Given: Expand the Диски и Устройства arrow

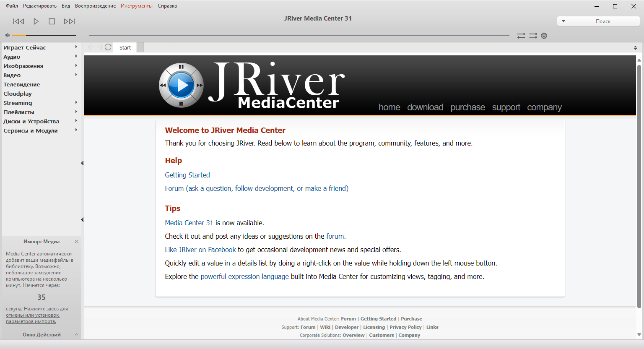Looking at the screenshot, I should 76,121.
